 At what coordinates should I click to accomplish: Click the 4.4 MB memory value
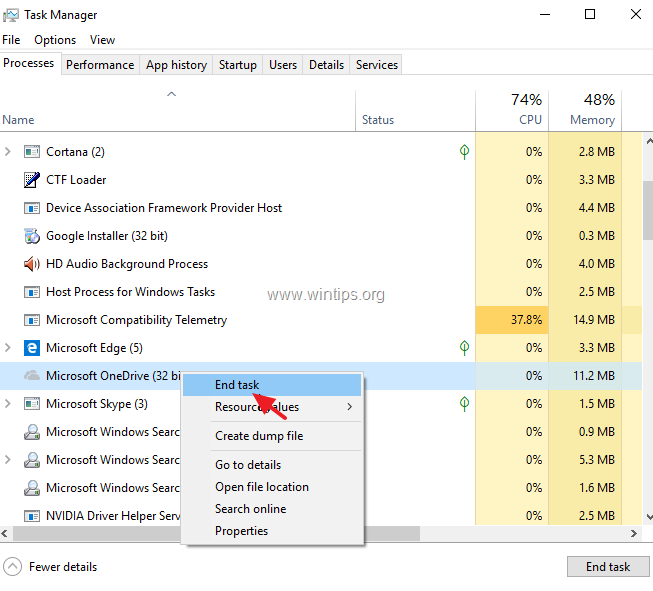click(597, 208)
